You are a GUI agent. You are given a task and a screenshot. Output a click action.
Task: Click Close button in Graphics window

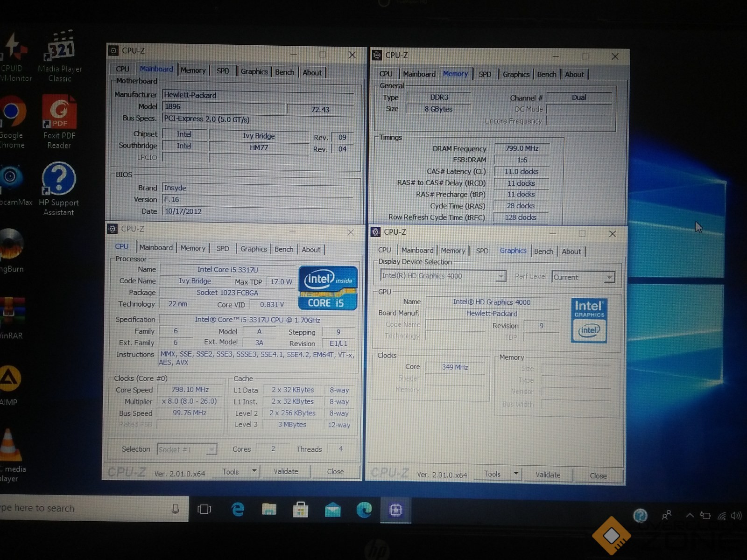[x=598, y=476]
